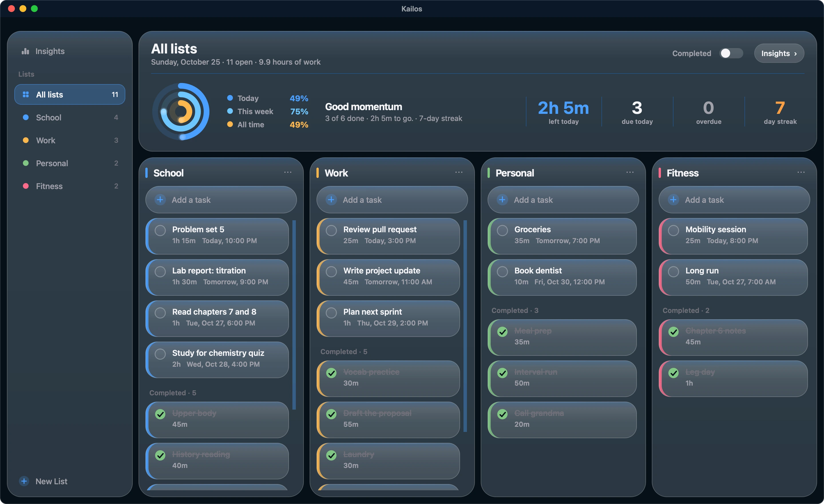This screenshot has height=504, width=824.
Task: Click the School column vertical scrollbar
Action: point(294,315)
